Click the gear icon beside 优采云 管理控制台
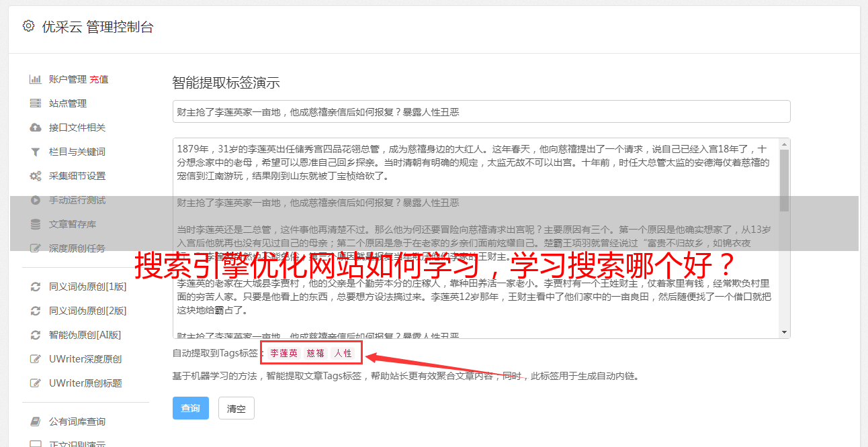Screen dimensions: 868x447 point(28,26)
